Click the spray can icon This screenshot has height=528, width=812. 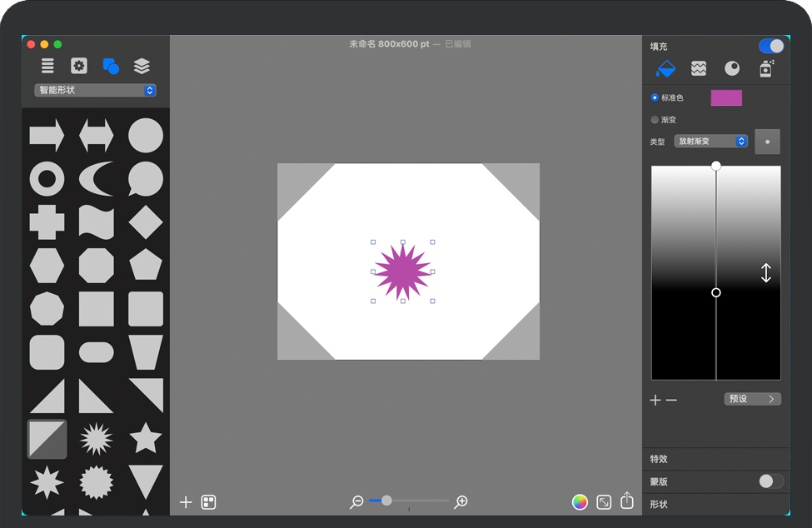point(766,68)
